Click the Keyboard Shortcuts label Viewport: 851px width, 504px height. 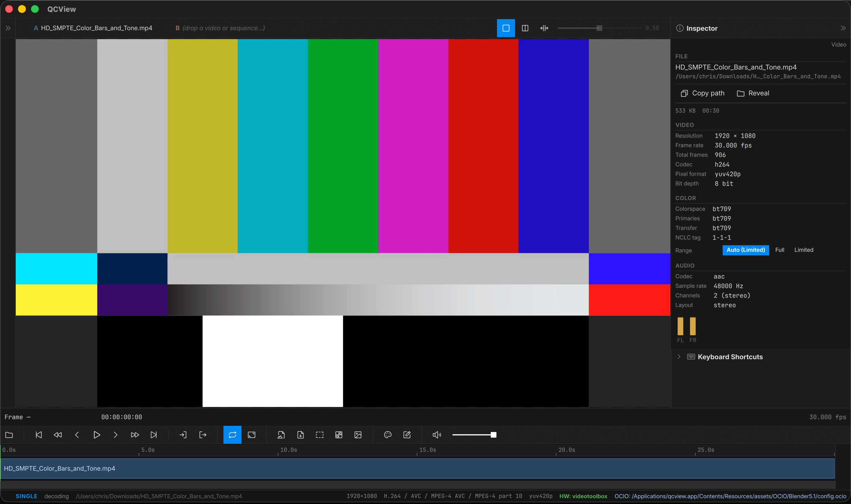(x=730, y=357)
